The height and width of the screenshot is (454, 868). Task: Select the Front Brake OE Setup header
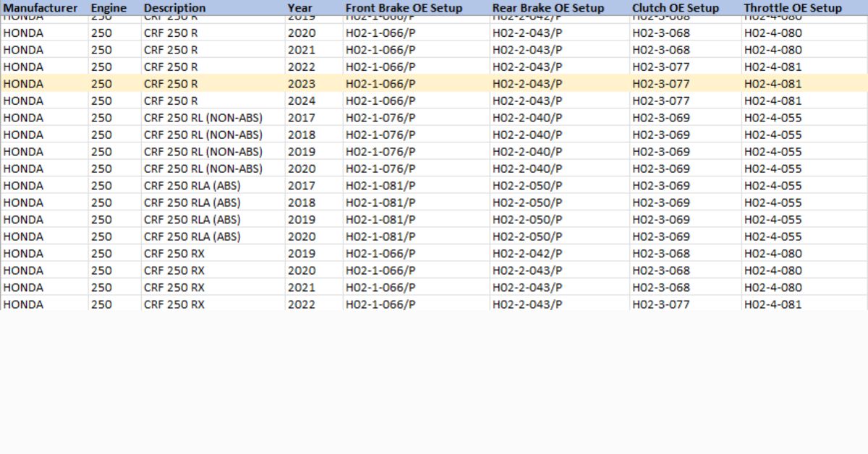[x=404, y=8]
